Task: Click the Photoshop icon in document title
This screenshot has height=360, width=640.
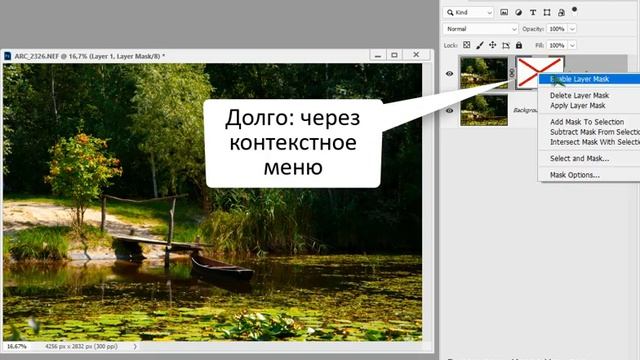Action: pos(7,56)
